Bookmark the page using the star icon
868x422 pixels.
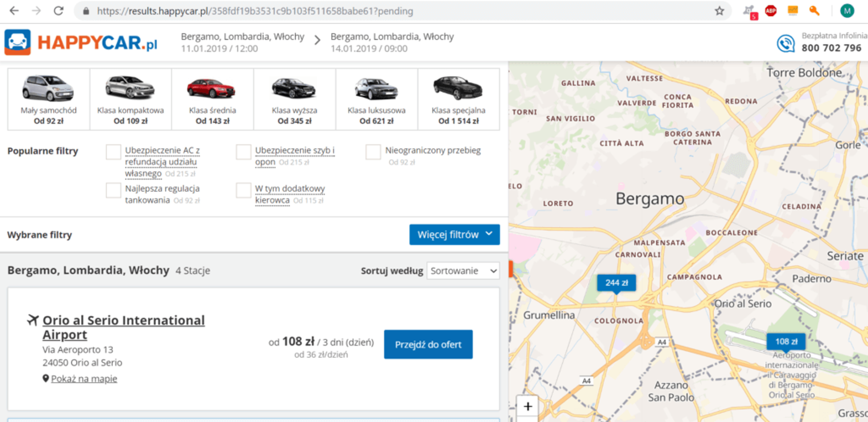[719, 11]
